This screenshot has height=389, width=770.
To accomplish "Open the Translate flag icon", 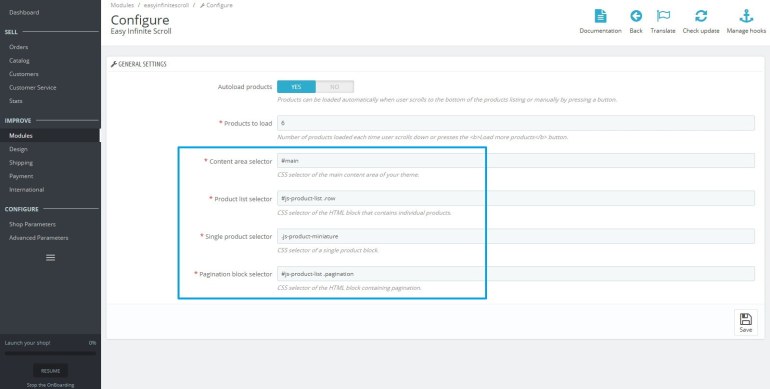I will click(663, 16).
